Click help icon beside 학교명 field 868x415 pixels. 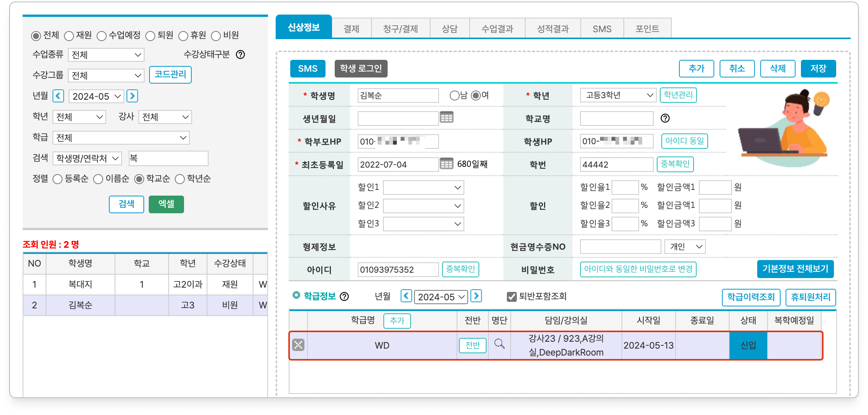coord(665,118)
